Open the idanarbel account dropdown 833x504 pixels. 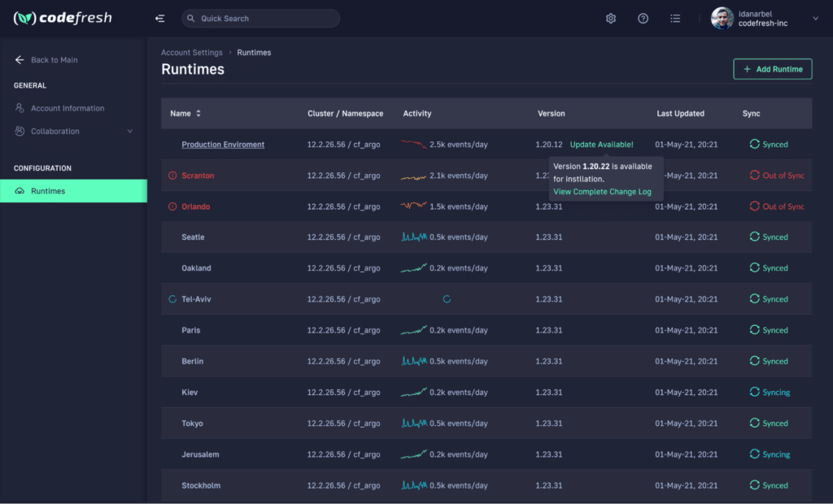(x=815, y=19)
